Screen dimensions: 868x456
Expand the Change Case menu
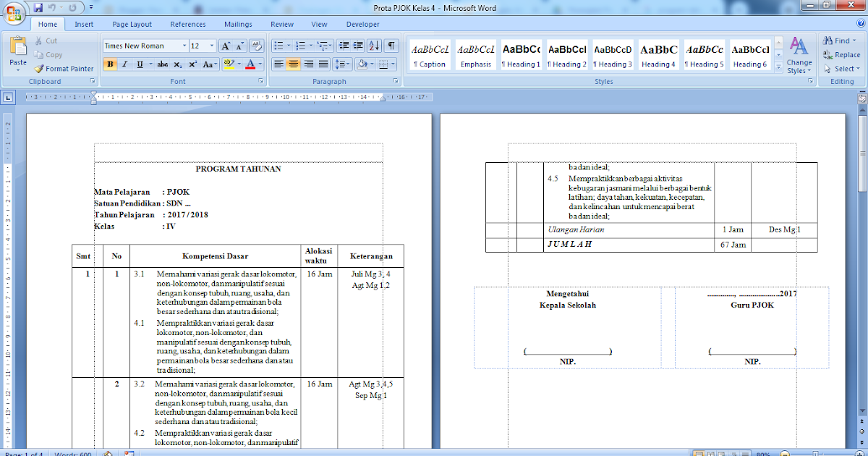coord(210,64)
